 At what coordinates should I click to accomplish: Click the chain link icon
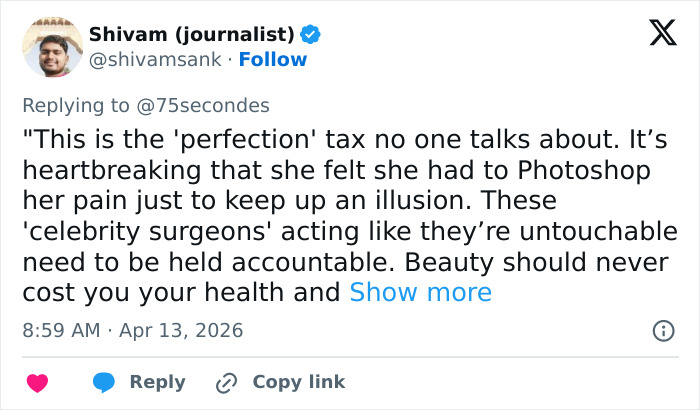226,382
